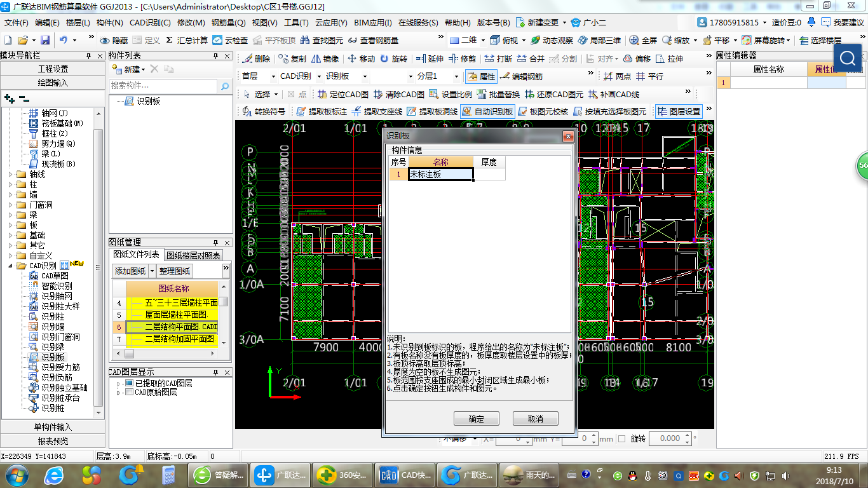Open the 添加图纸 dropdown arrow
The height and width of the screenshot is (488, 868).
pos(152,271)
